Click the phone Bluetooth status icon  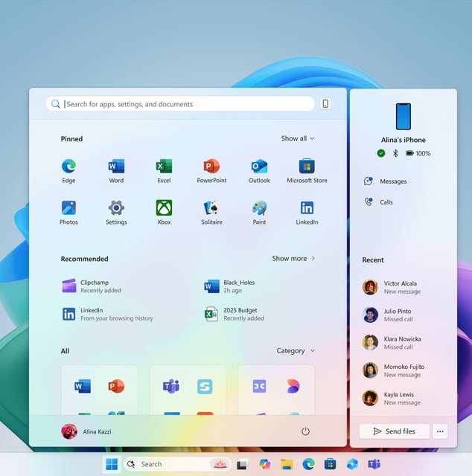395,153
